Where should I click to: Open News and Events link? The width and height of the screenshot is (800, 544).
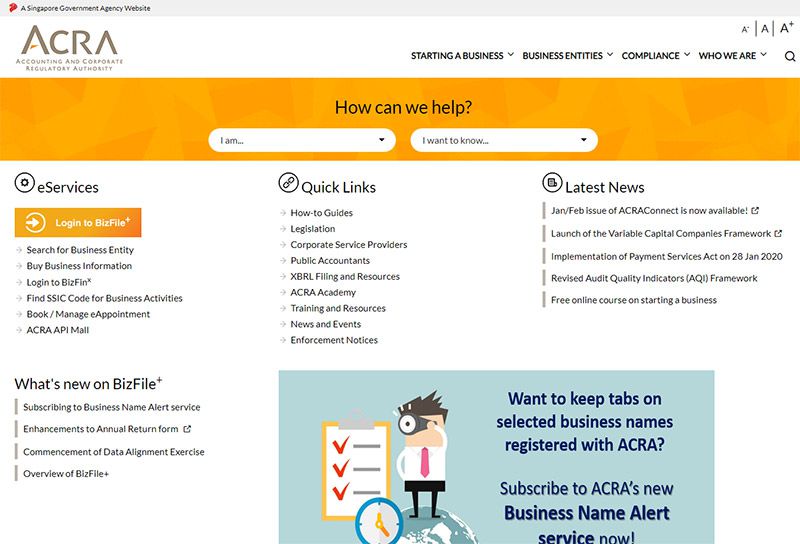click(326, 324)
